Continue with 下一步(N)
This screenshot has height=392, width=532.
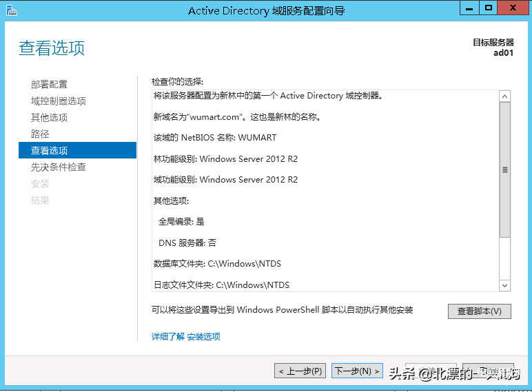click(357, 371)
